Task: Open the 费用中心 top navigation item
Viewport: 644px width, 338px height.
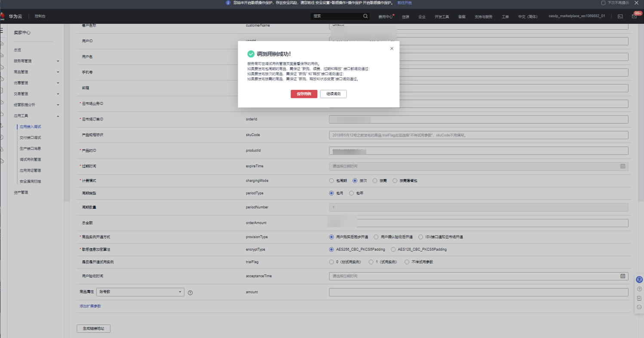Action: click(x=385, y=17)
